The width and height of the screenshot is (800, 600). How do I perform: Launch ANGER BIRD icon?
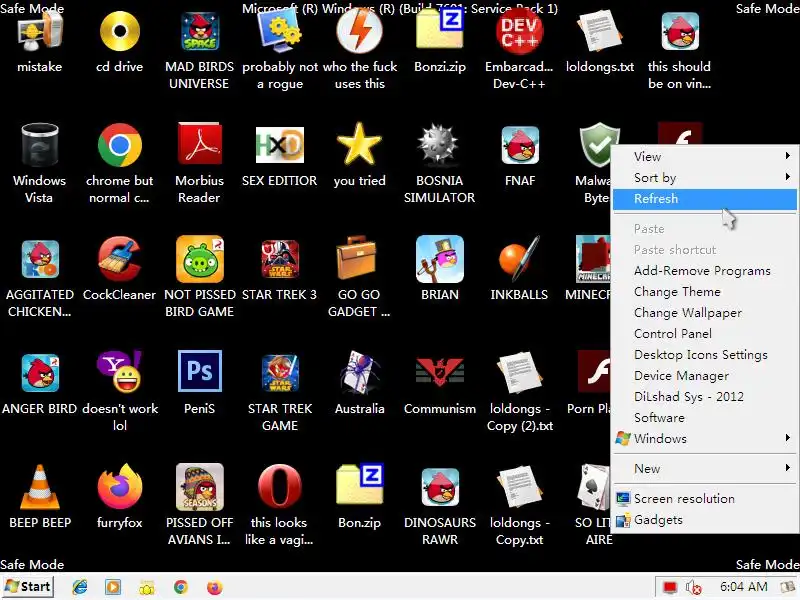click(40, 373)
